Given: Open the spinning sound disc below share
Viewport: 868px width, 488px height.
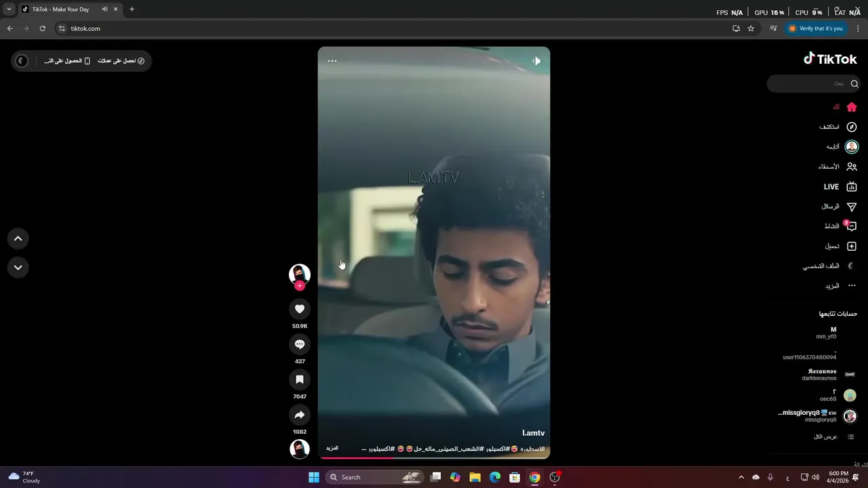Looking at the screenshot, I should pos(300,449).
